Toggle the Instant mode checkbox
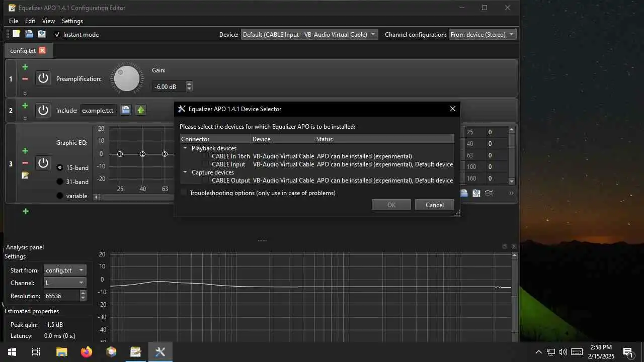644x362 pixels. (x=57, y=34)
